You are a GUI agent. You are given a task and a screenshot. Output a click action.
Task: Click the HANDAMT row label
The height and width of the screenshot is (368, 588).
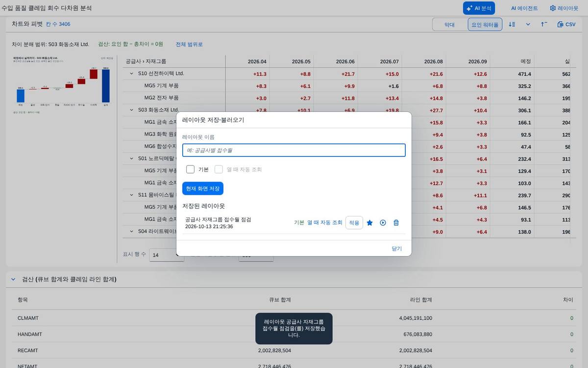(29, 334)
